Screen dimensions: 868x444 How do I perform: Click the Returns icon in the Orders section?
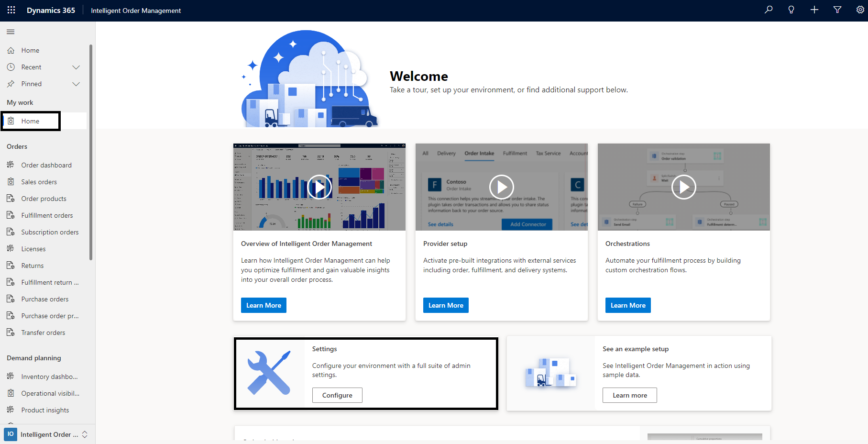pos(11,265)
